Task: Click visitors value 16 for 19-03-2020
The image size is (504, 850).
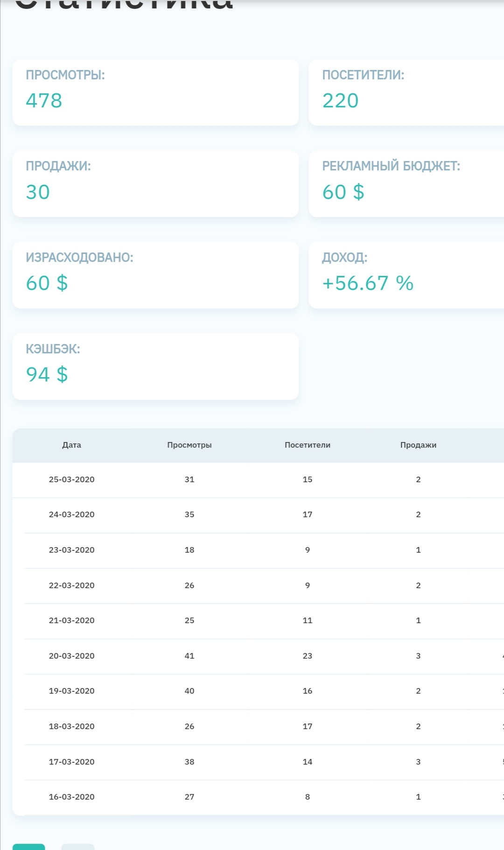Action: coord(308,691)
